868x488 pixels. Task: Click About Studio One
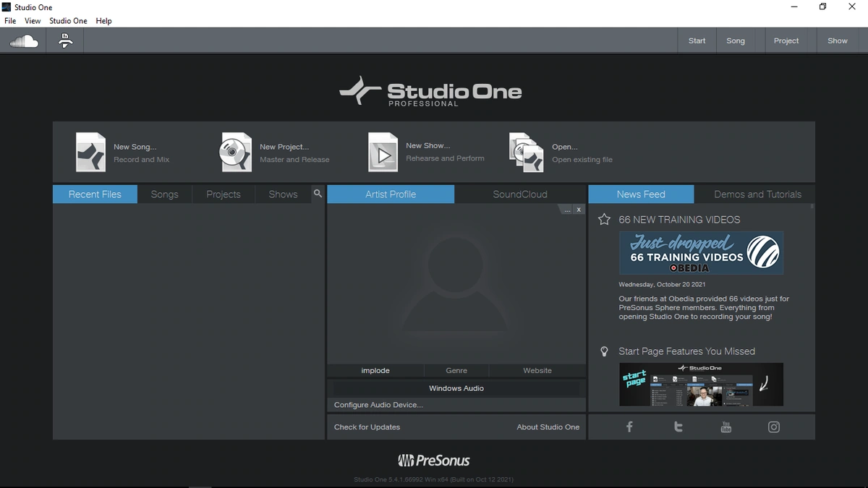[548, 427]
